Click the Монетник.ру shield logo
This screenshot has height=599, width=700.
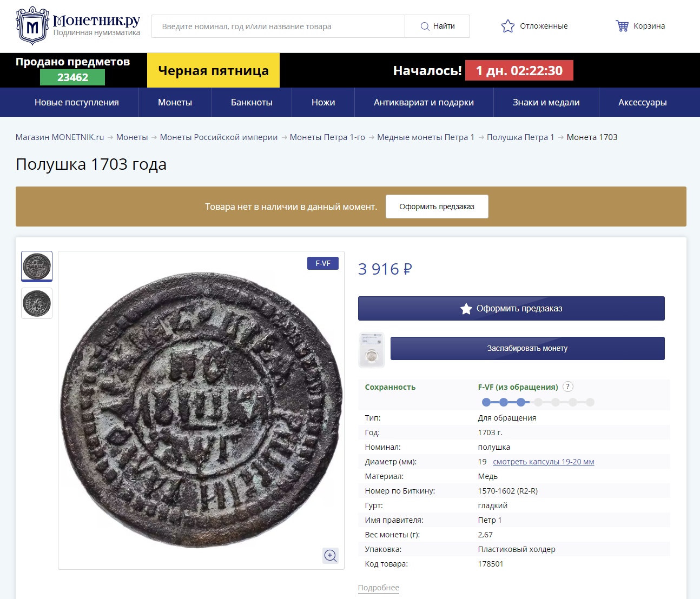click(x=32, y=25)
